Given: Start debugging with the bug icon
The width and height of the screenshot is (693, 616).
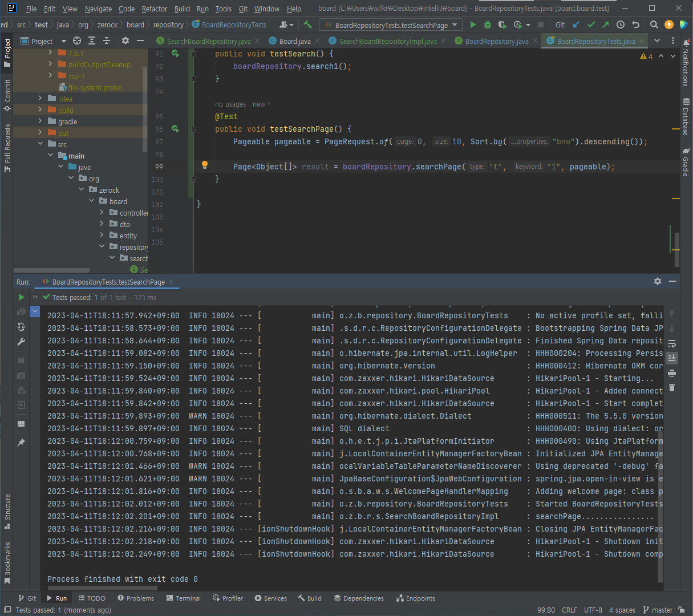Looking at the screenshot, I should [488, 25].
